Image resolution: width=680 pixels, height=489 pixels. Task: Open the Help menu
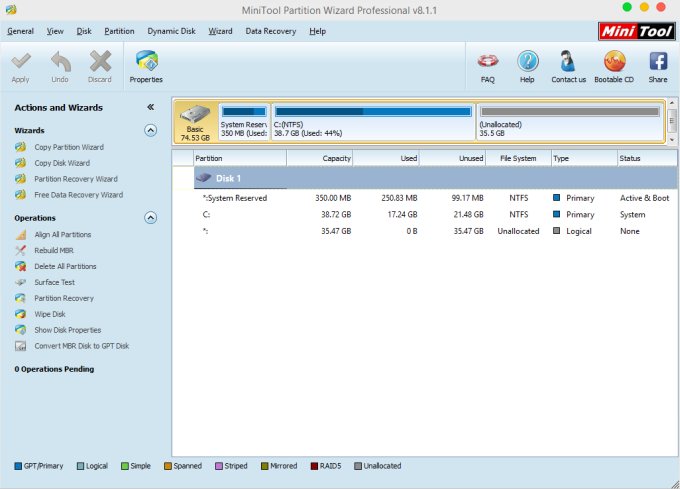point(317,31)
